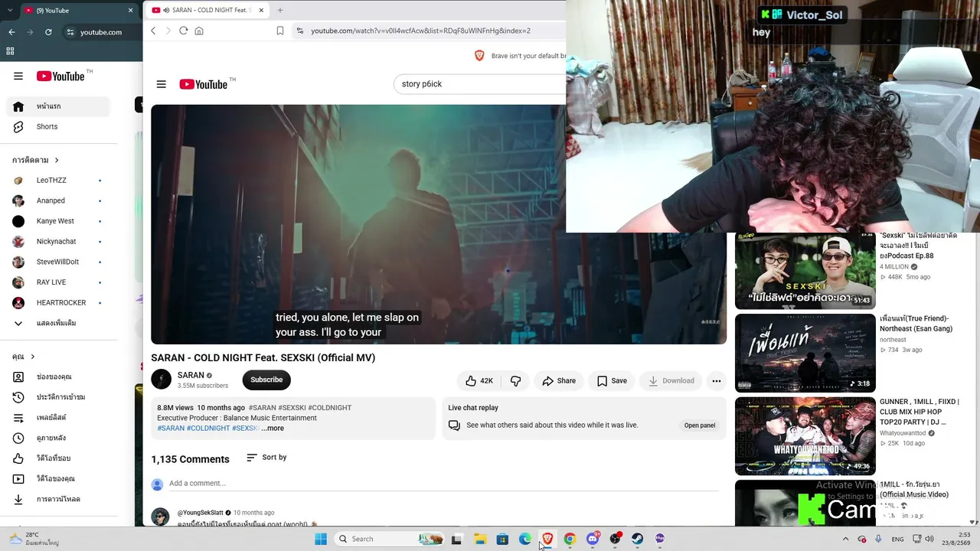This screenshot has height=551, width=980.
Task: Open the HEARTROCKER subscription channel
Action: (59, 303)
